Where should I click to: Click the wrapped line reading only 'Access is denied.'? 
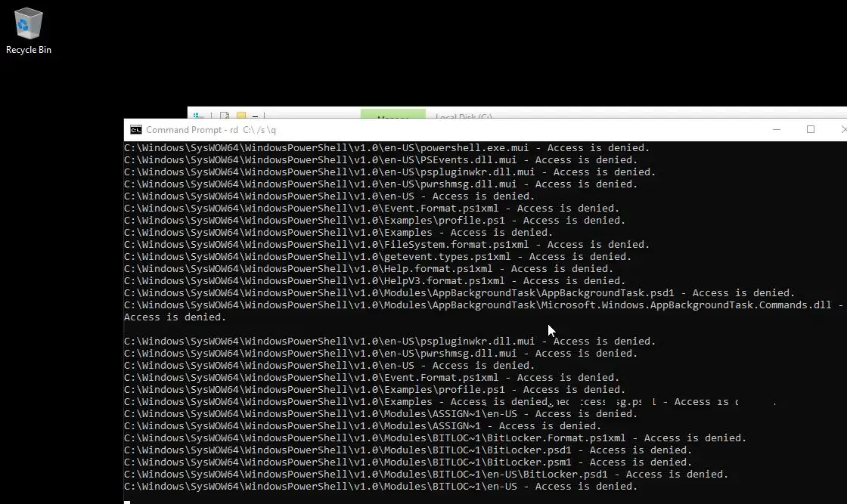coord(175,317)
